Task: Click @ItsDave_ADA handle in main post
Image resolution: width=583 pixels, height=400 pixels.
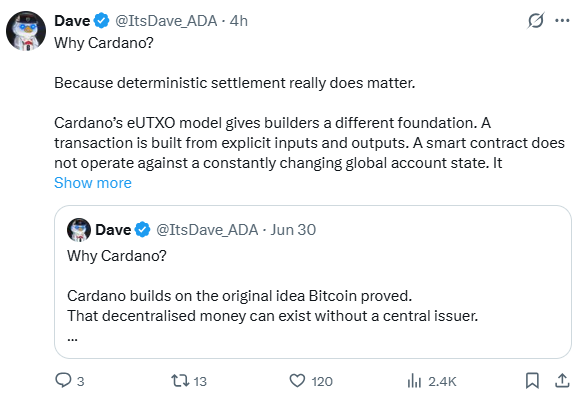Action: (x=166, y=21)
